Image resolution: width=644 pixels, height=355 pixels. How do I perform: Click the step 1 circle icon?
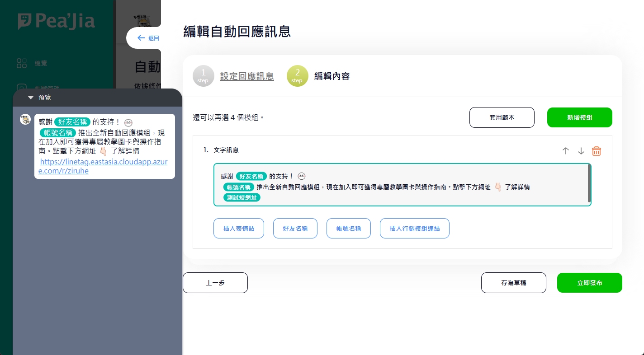pos(203,76)
